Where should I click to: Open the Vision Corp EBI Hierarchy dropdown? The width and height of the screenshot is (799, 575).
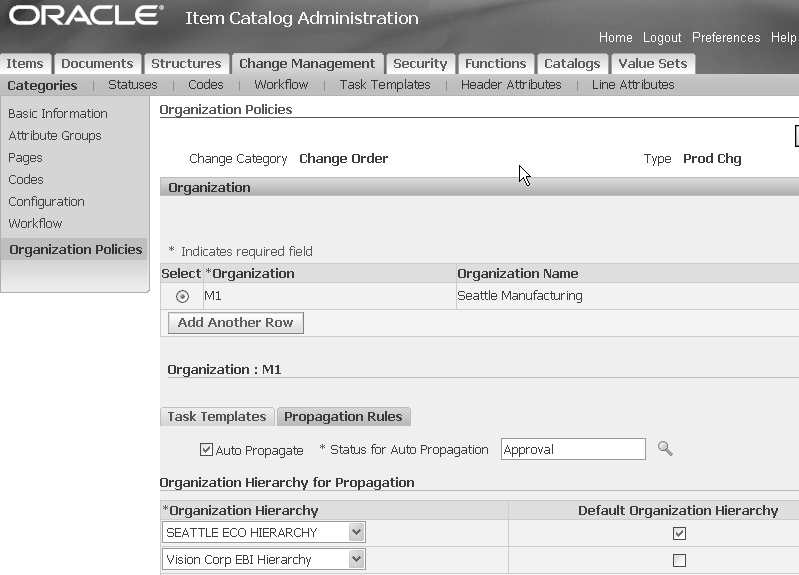coord(263,559)
